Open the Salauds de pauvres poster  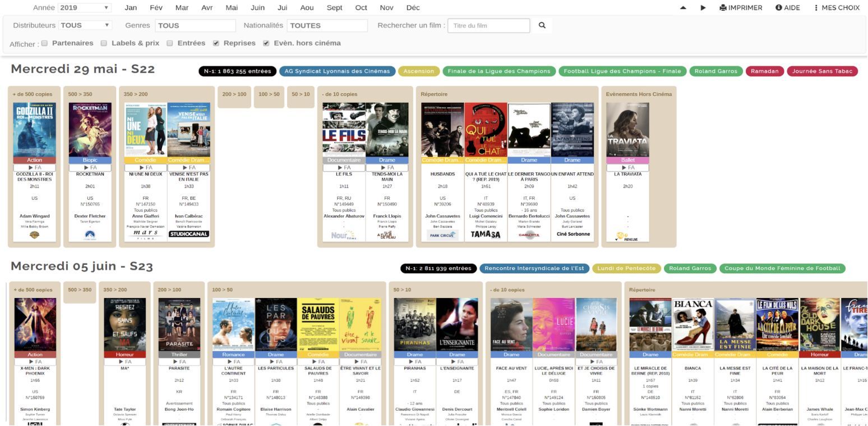pyautogui.click(x=318, y=324)
